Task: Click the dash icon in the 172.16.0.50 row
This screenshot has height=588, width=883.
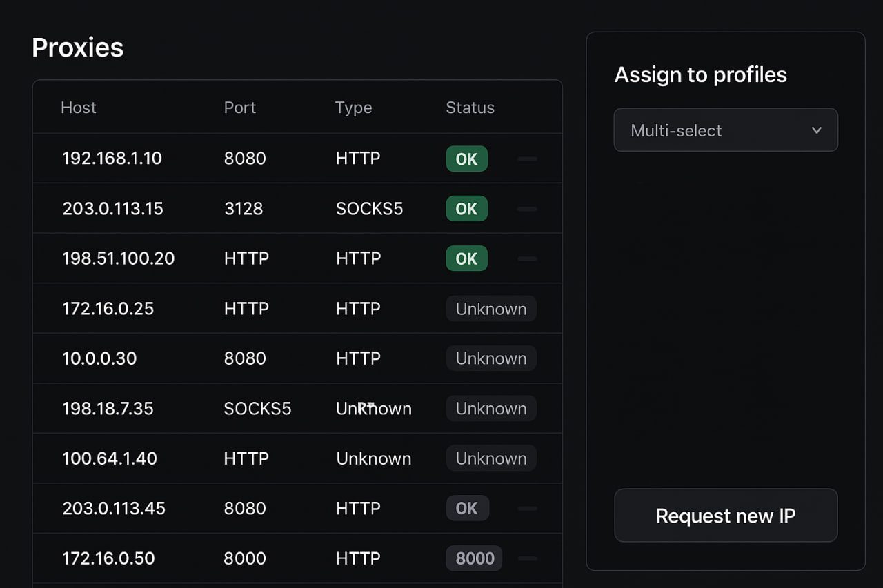Action: [x=527, y=558]
